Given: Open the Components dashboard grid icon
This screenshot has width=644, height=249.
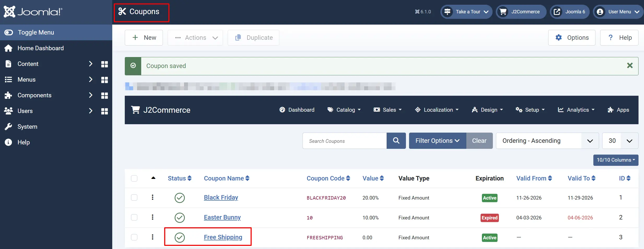Looking at the screenshot, I should point(104,95).
